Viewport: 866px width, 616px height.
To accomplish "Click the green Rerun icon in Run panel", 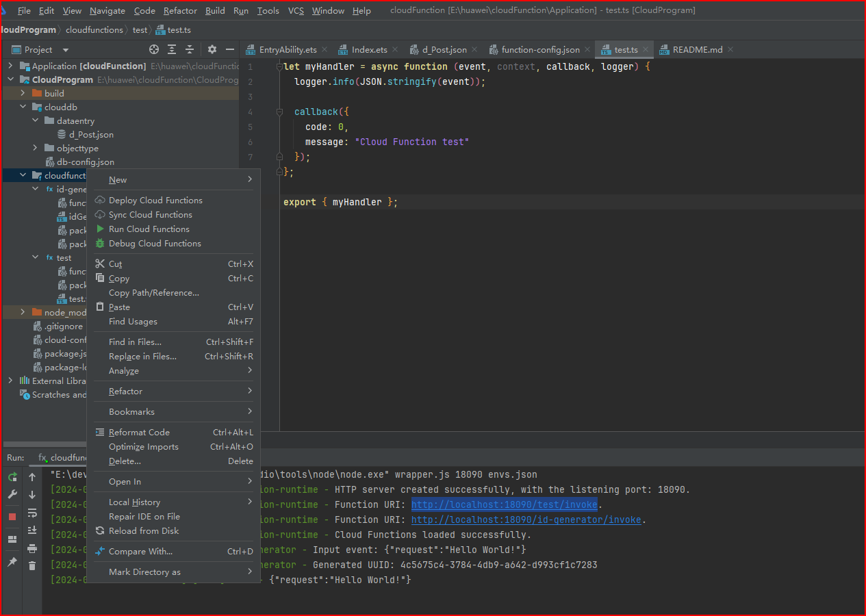I will (12, 477).
